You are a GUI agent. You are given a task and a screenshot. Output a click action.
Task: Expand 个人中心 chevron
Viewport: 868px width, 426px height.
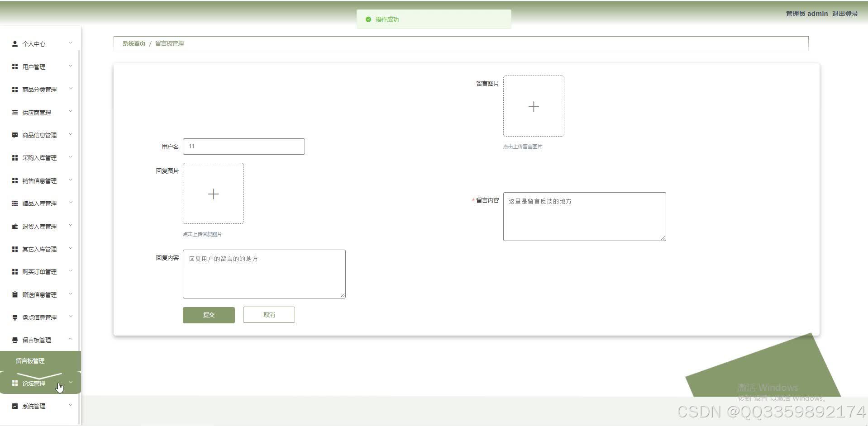click(71, 43)
